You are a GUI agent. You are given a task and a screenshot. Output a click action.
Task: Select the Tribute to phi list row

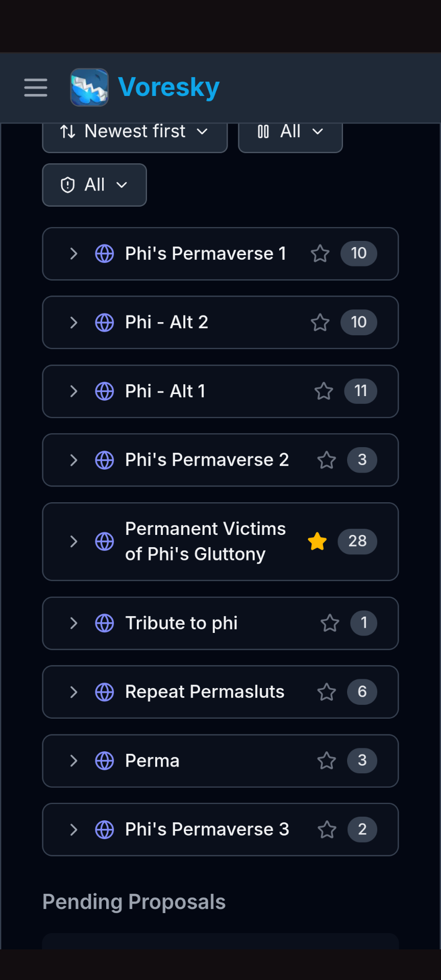[181, 623]
